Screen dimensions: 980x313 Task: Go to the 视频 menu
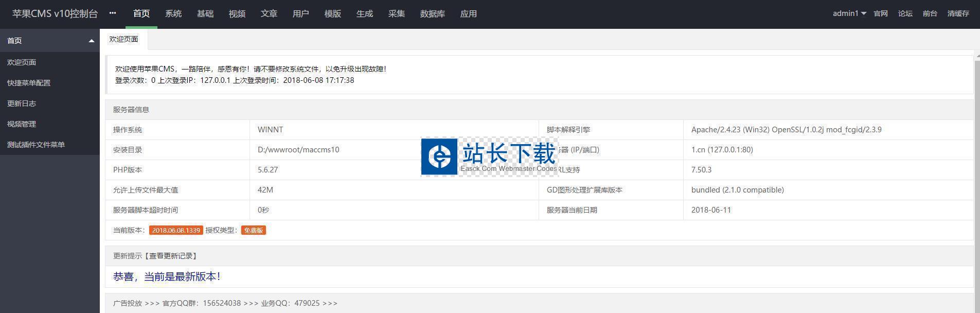[x=237, y=14]
